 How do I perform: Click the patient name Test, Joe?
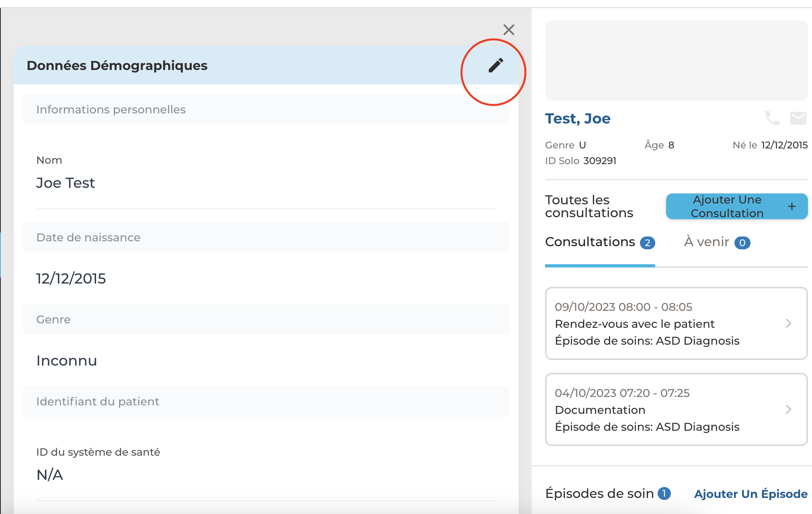pos(578,119)
